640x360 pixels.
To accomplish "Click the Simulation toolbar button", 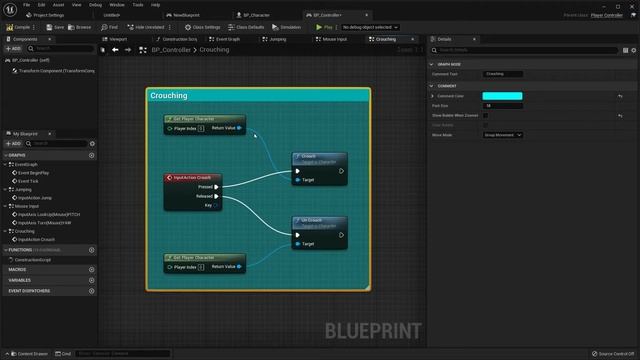I will pyautogui.click(x=286, y=27).
